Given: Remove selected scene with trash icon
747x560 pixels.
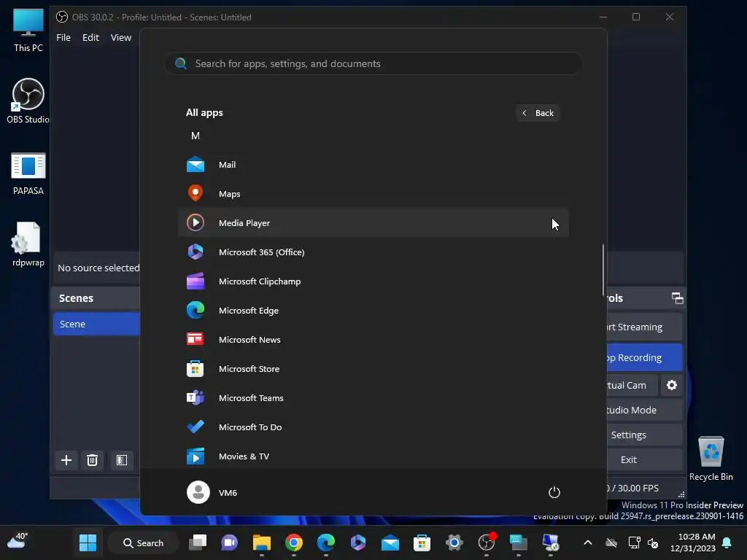Looking at the screenshot, I should pos(92,460).
